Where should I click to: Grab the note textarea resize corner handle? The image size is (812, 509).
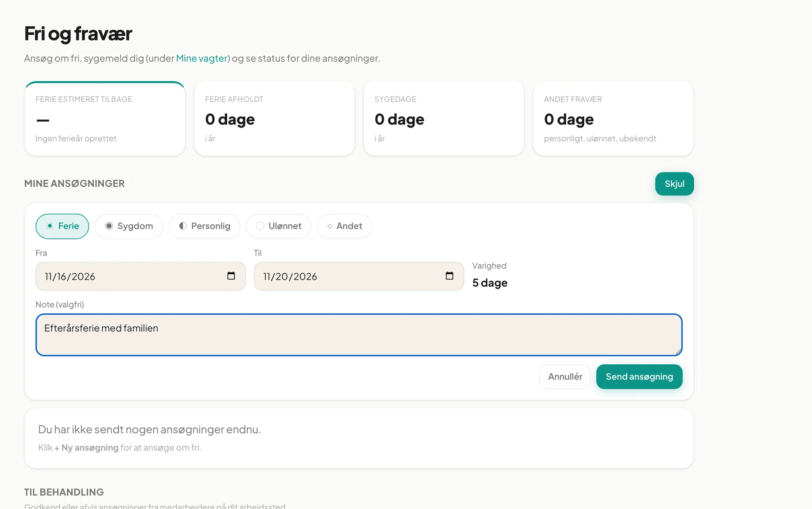(x=678, y=352)
